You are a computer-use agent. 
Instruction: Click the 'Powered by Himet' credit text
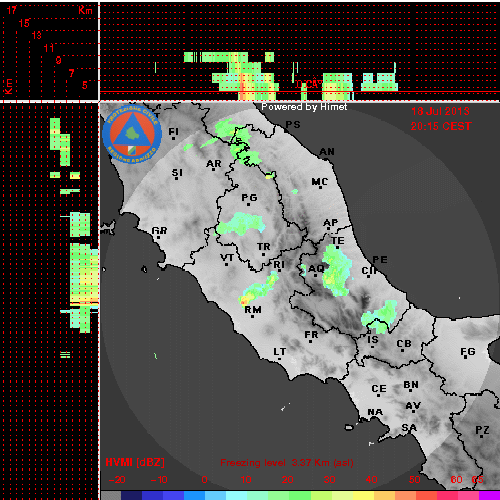[304, 107]
